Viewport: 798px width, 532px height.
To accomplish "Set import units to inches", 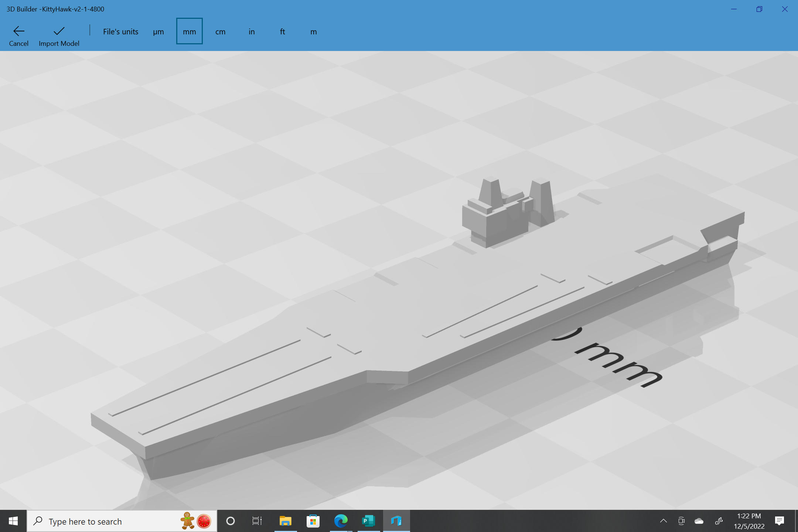I will 252,32.
